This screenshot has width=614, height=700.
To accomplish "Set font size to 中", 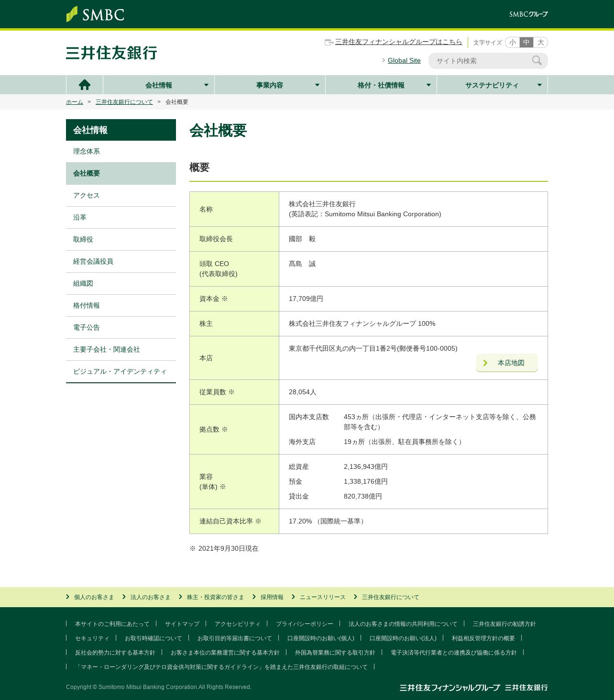I will click(526, 43).
